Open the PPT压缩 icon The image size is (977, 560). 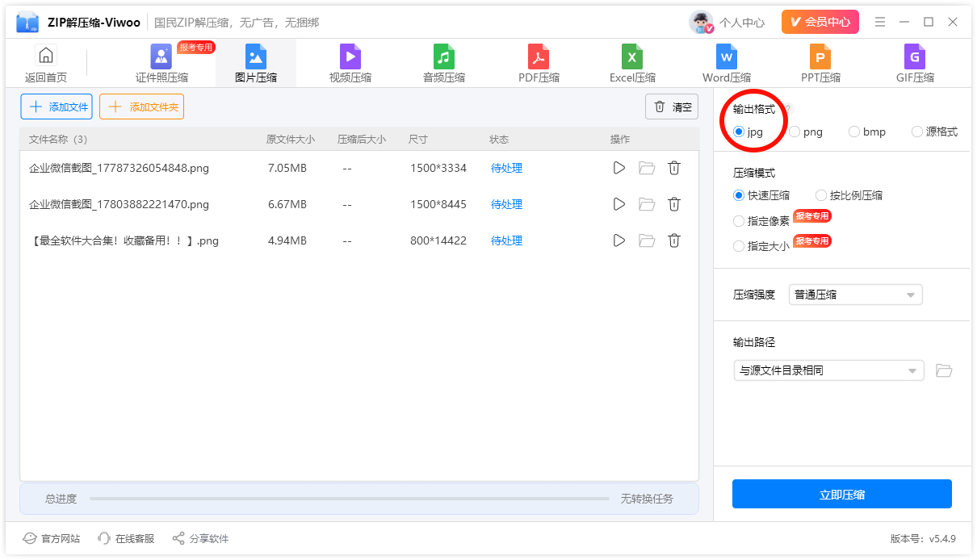pyautogui.click(x=820, y=57)
